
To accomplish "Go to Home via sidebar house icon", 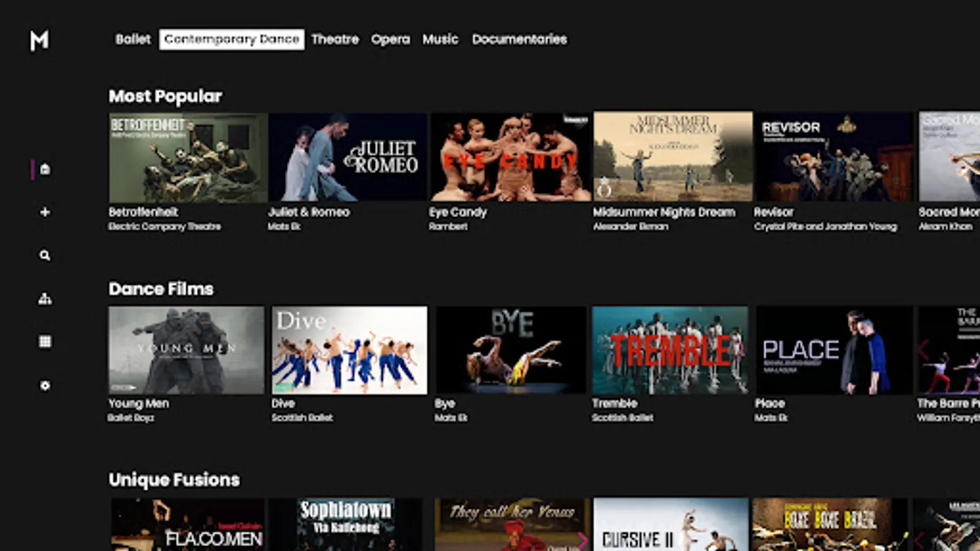I will (45, 169).
